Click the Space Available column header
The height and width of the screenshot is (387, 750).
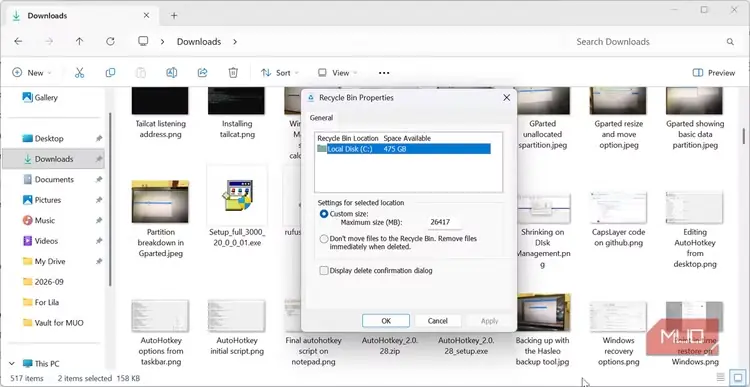pos(407,138)
